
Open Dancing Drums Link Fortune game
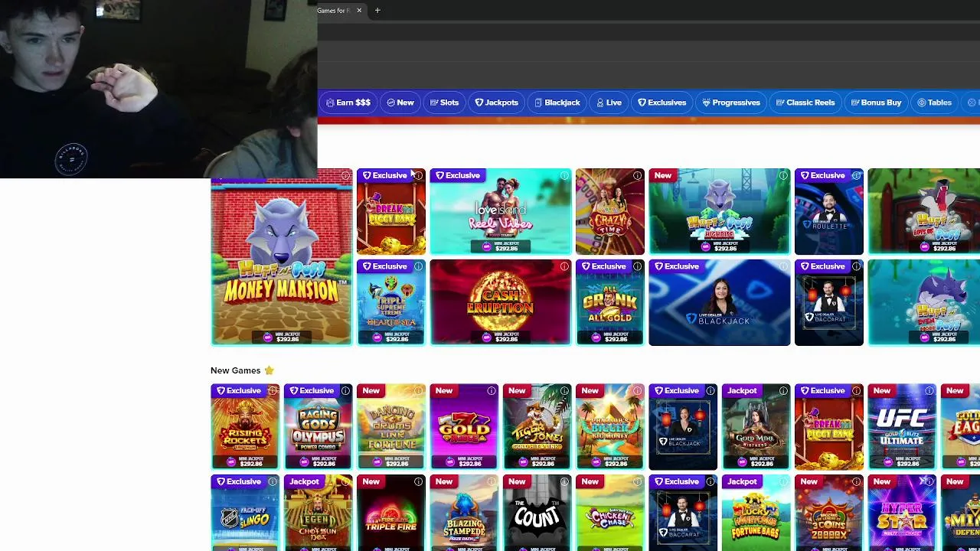pos(391,427)
